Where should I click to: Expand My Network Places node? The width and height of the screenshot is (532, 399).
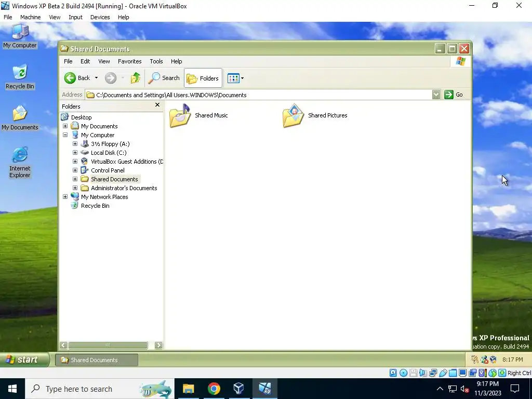(65, 196)
